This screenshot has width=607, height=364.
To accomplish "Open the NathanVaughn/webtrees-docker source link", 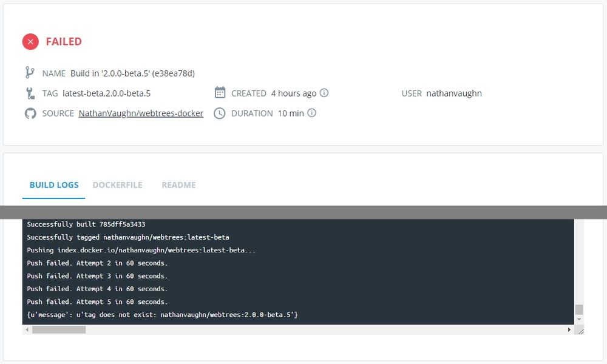I will coord(141,113).
